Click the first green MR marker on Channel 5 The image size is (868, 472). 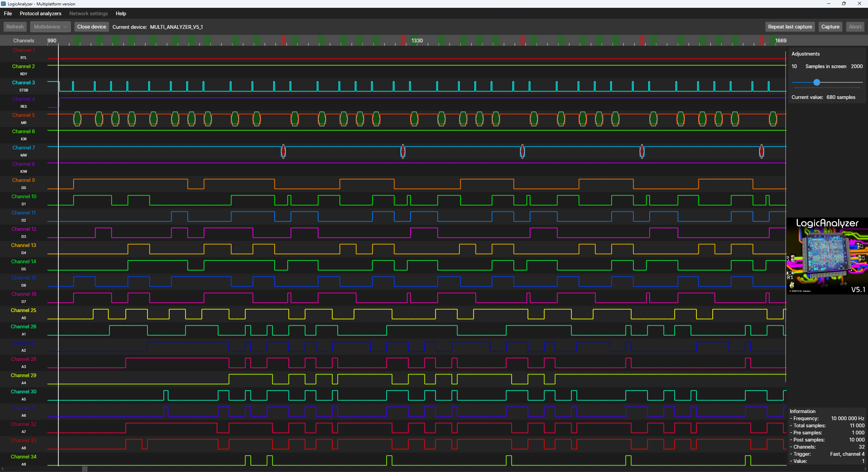(x=77, y=119)
